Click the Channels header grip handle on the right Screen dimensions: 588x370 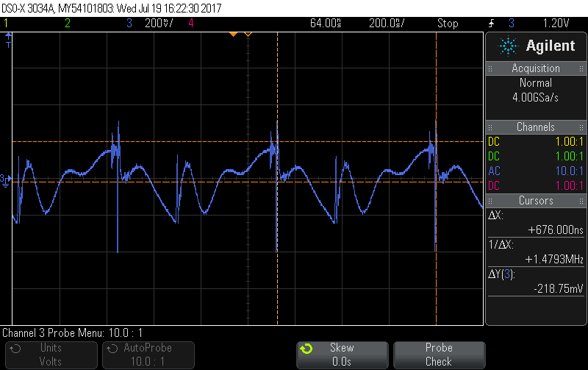pyautogui.click(x=581, y=127)
